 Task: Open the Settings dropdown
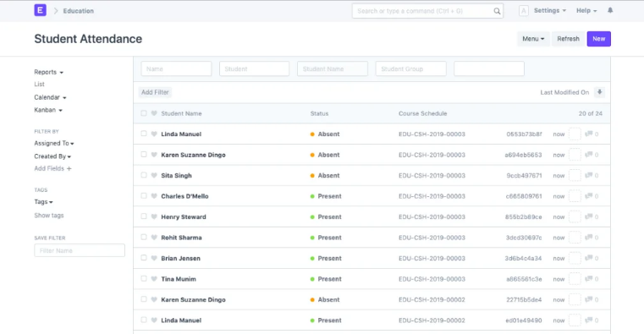coord(549,11)
